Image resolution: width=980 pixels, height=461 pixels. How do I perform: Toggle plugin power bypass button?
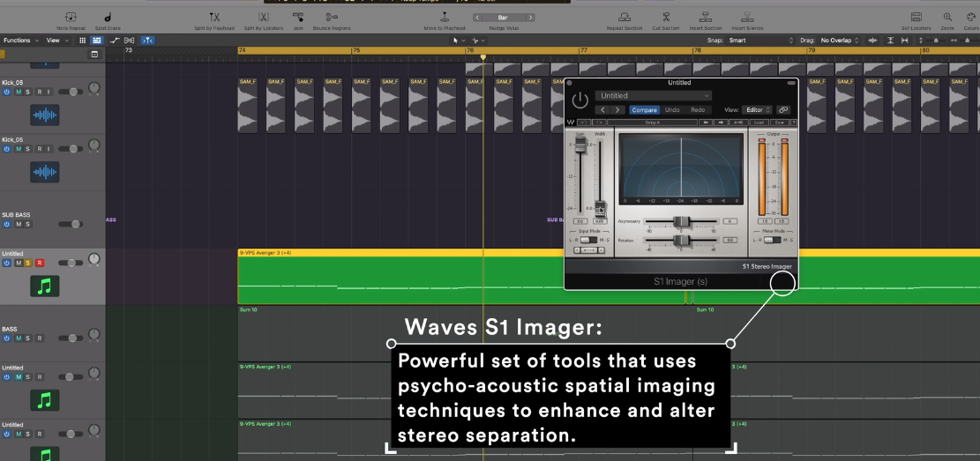click(x=580, y=100)
